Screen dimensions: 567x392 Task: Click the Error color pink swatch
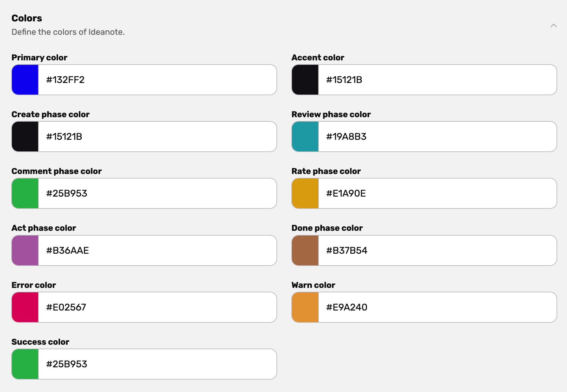click(25, 307)
